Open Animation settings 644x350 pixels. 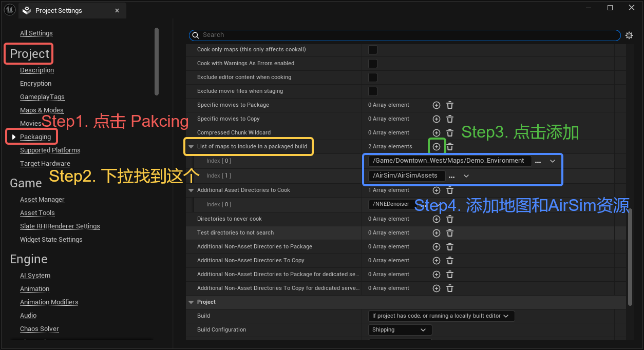35,289
